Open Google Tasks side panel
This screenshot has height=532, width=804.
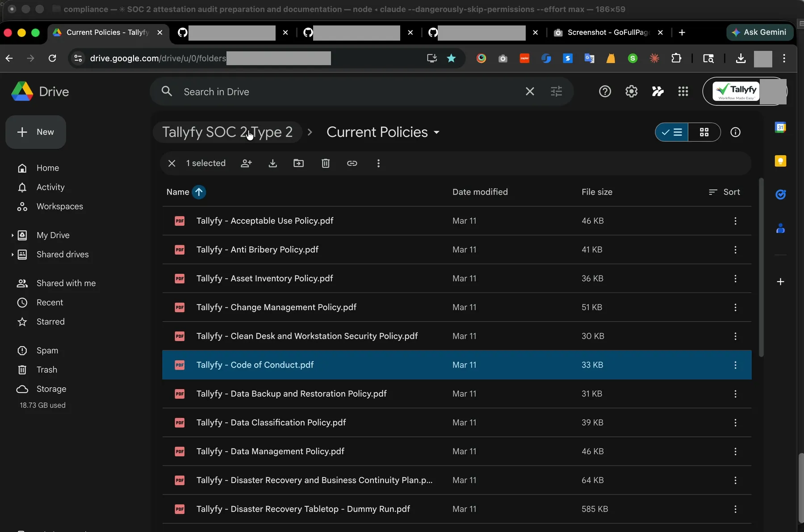coord(780,195)
